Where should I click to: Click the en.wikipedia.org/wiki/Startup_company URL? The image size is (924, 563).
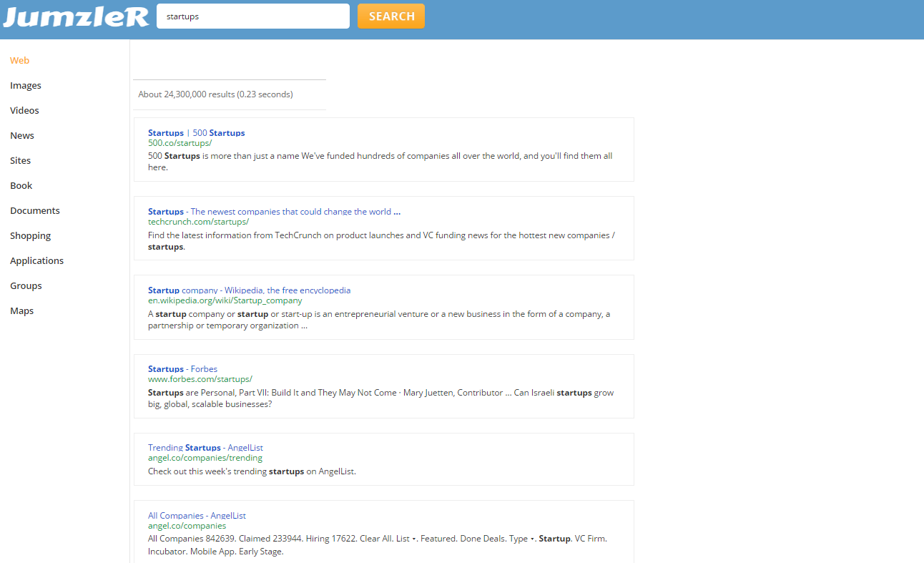(225, 300)
